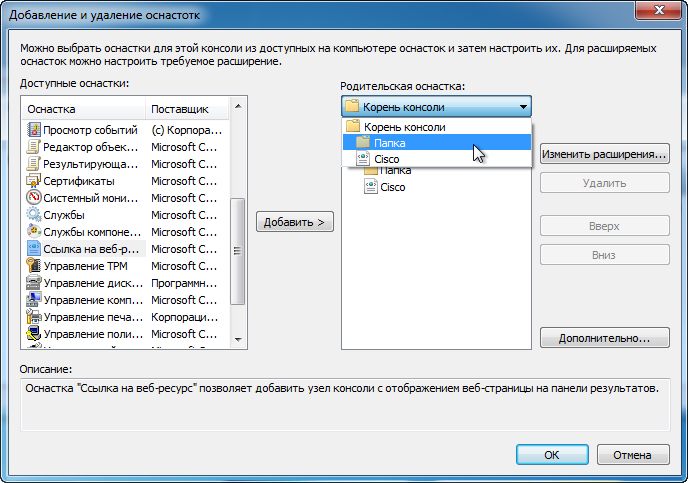Click the Отмена button
This screenshot has height=483, width=688.
tap(633, 454)
